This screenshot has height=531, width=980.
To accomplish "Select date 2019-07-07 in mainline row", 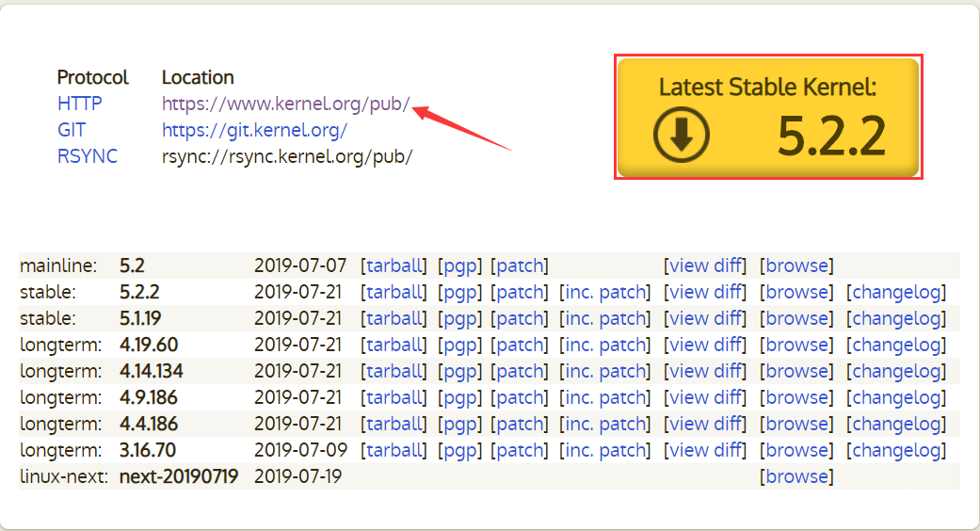I will point(300,265).
